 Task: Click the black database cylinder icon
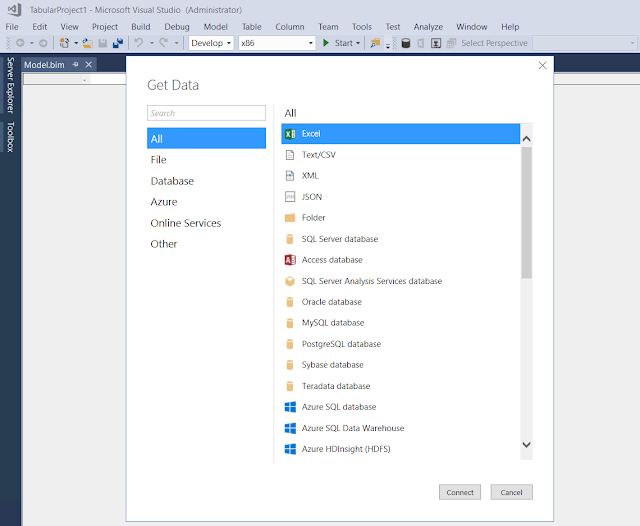pyautogui.click(x=406, y=43)
